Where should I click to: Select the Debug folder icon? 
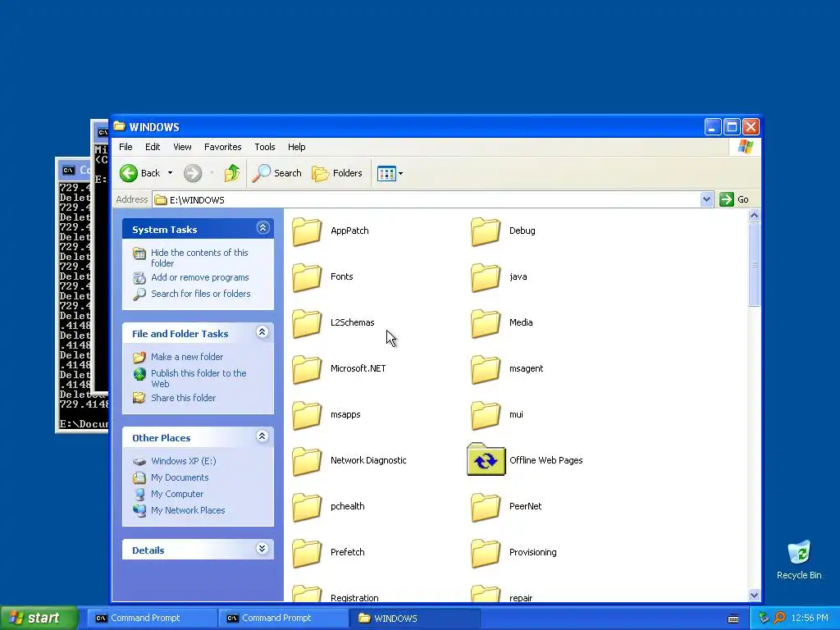[x=486, y=231]
